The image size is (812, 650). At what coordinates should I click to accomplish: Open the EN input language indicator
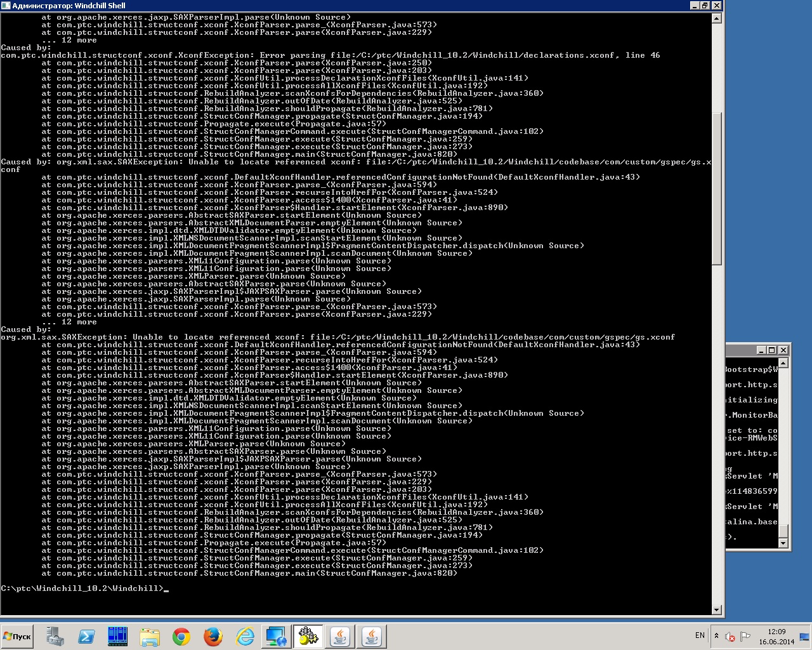(700, 635)
